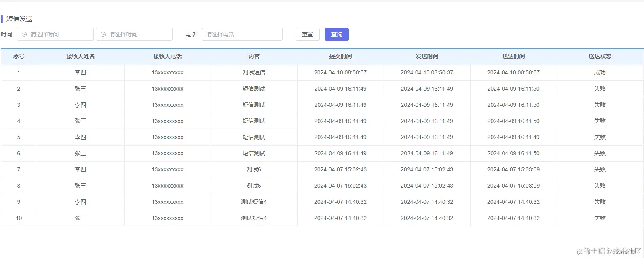
Task: Click the 提交时间 column header
Action: tap(340, 56)
